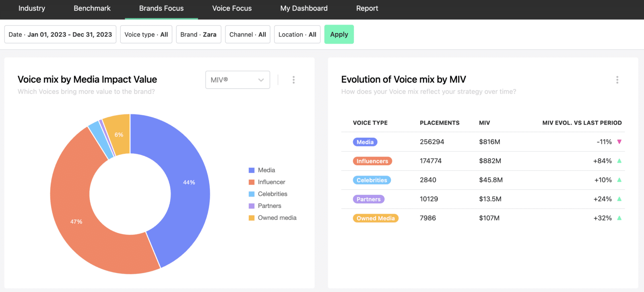644x292 pixels.
Task: Expand the MIV® metric dropdown
Action: tap(237, 80)
